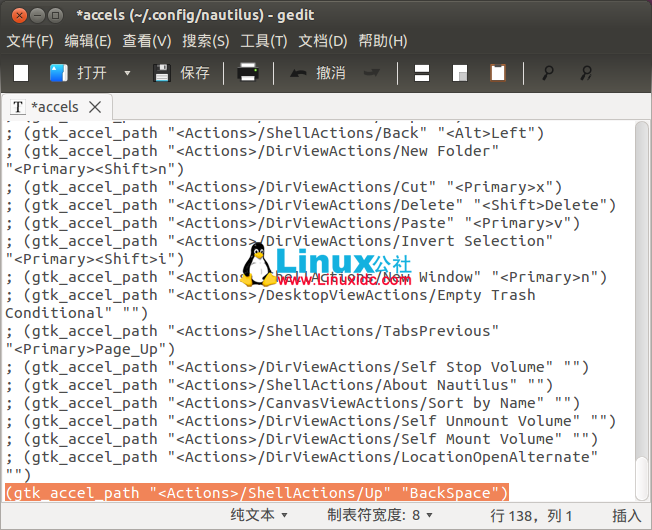The height and width of the screenshot is (530, 652).
Task: Maximize the gedit window
Action: pyautogui.click(x=55, y=15)
